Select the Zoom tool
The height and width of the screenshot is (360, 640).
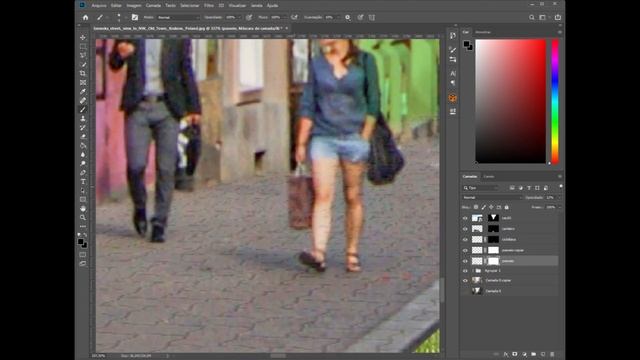click(83, 218)
